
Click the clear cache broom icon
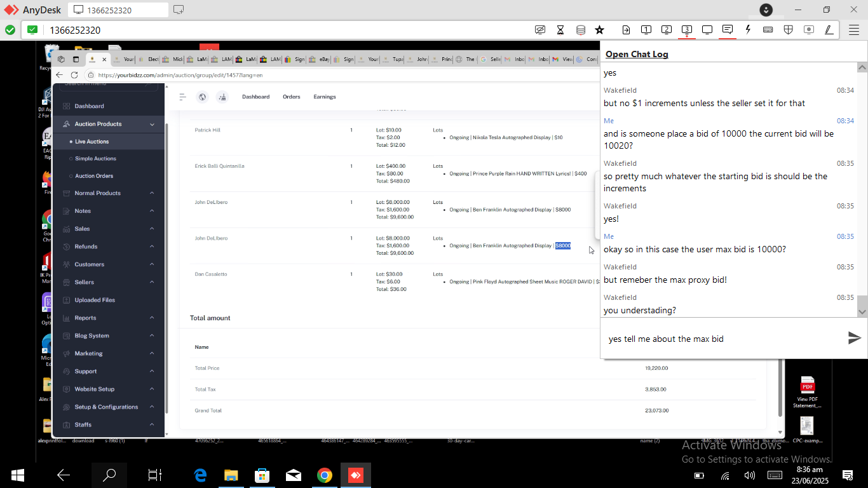(222, 97)
